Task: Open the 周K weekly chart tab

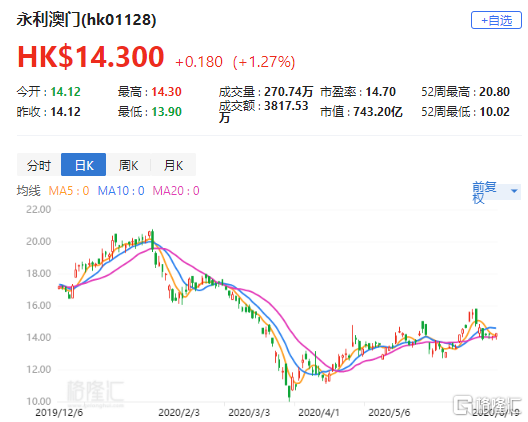Action: (x=128, y=165)
